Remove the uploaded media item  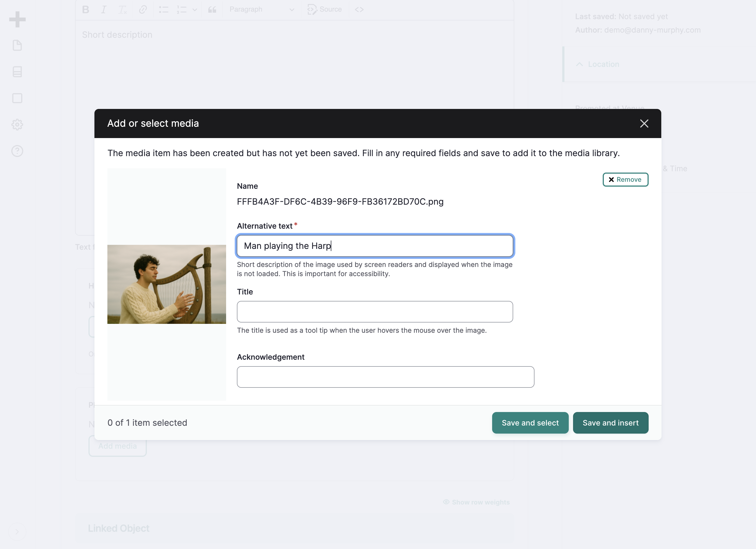[x=625, y=180]
